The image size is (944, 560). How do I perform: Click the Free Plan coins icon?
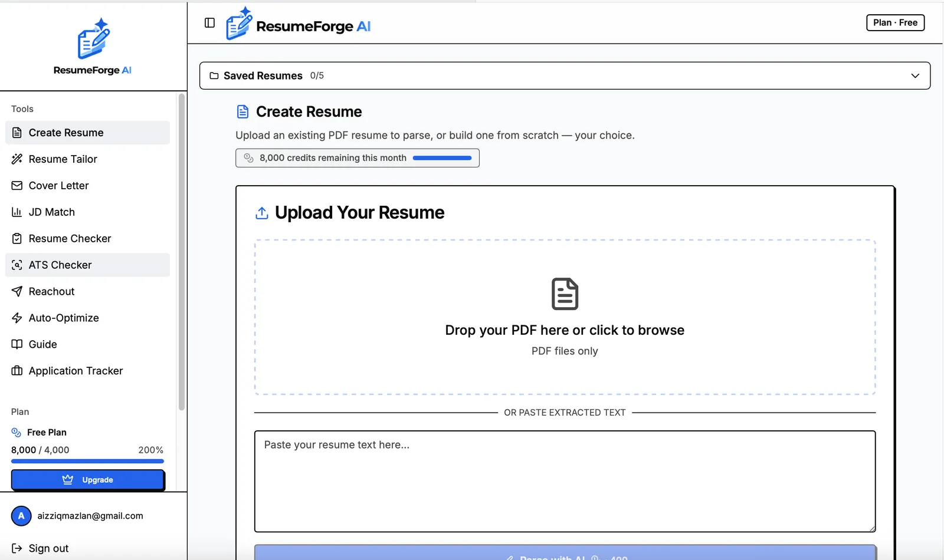(17, 433)
